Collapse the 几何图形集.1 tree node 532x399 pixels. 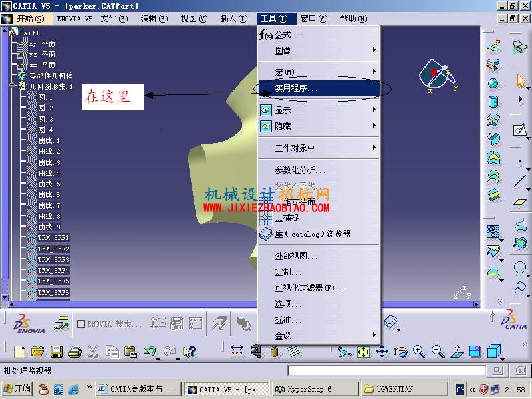pyautogui.click(x=13, y=86)
